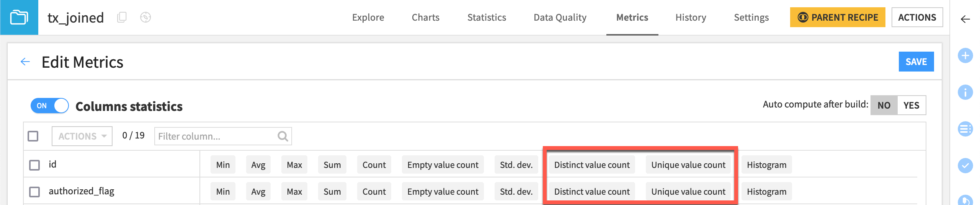Open the Data Quality tab

(x=560, y=18)
